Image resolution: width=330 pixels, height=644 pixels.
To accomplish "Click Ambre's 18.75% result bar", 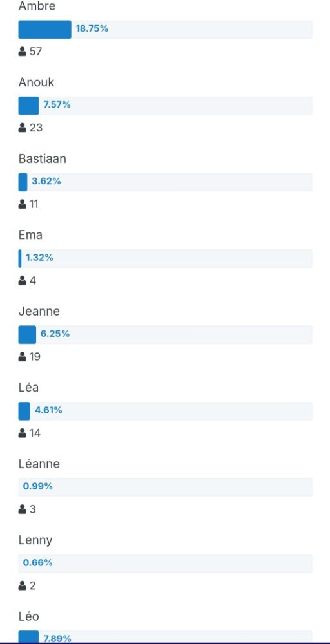I will pyautogui.click(x=165, y=30).
